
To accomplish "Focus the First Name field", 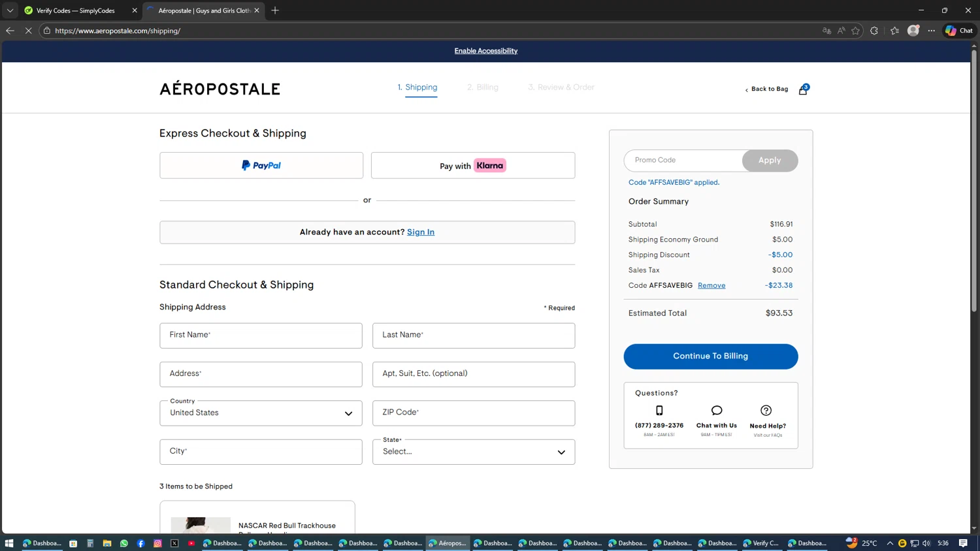I will (x=261, y=336).
